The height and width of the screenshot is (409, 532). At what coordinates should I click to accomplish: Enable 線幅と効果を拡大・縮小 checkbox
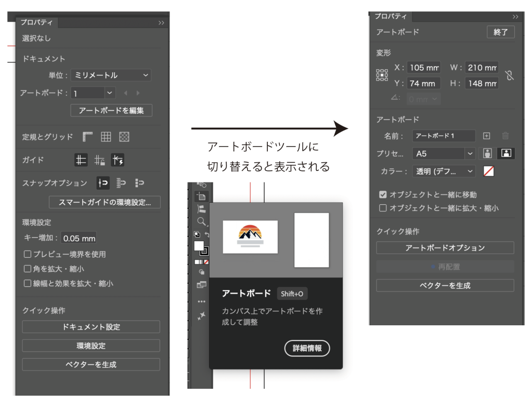[x=28, y=284]
